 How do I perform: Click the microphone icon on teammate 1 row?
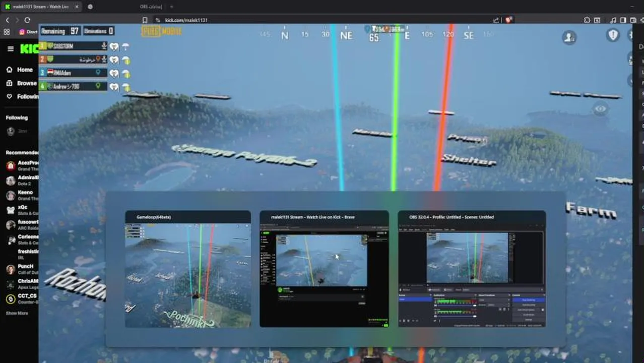(x=104, y=46)
